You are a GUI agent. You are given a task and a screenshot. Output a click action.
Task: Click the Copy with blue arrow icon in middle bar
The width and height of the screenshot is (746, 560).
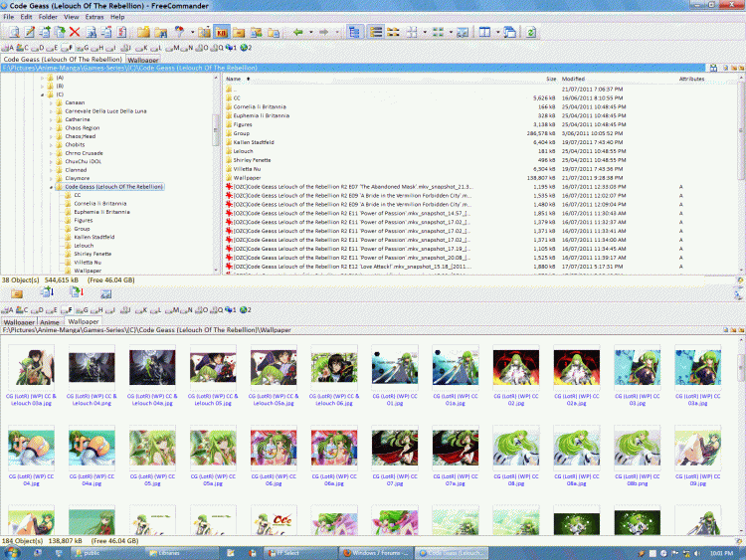pos(47,292)
